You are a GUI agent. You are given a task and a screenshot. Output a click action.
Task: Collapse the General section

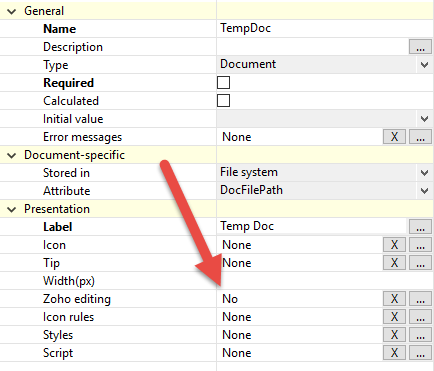(12, 12)
